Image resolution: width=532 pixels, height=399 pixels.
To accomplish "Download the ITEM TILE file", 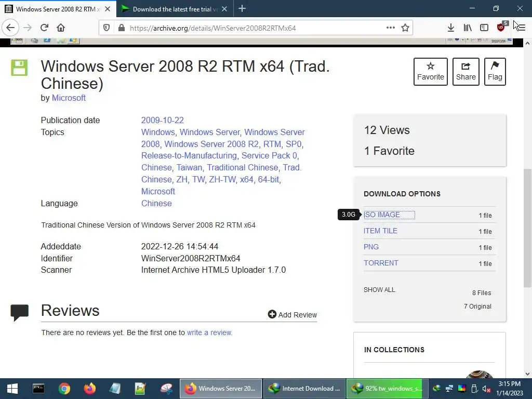I will point(380,231).
